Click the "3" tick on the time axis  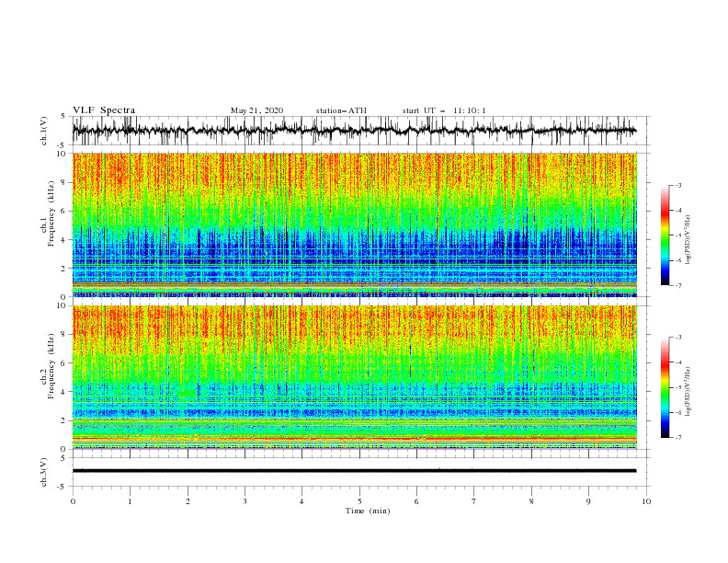coord(245,501)
